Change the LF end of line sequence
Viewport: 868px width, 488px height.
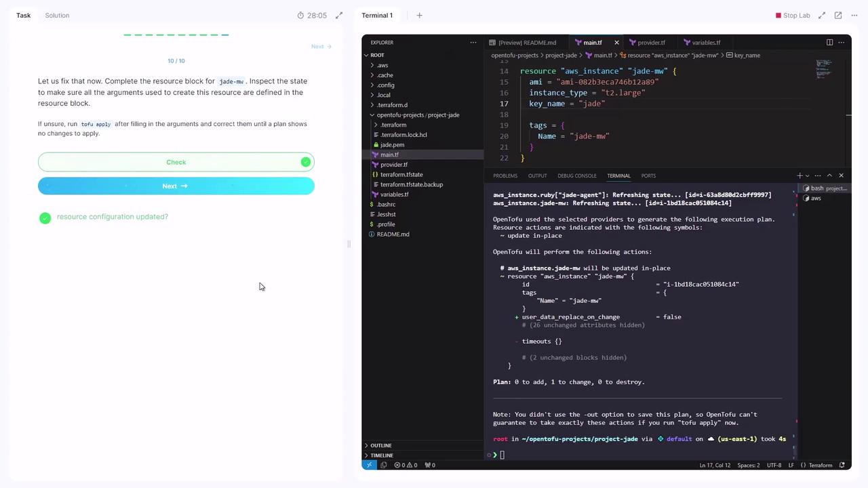pyautogui.click(x=791, y=465)
